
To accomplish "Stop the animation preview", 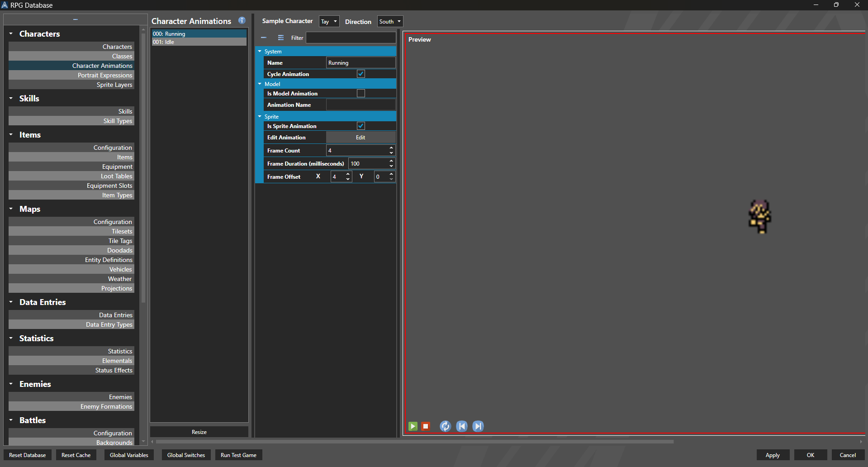I will [x=425, y=426].
